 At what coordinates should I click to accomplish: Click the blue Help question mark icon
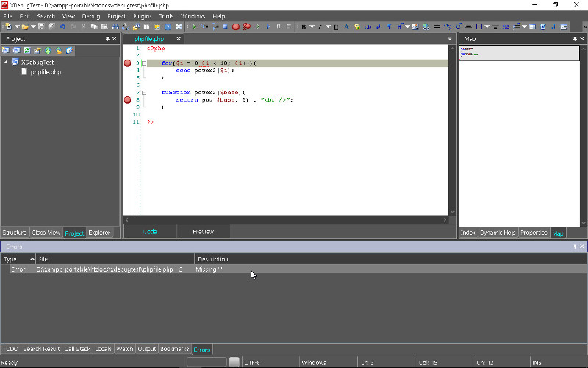click(168, 26)
